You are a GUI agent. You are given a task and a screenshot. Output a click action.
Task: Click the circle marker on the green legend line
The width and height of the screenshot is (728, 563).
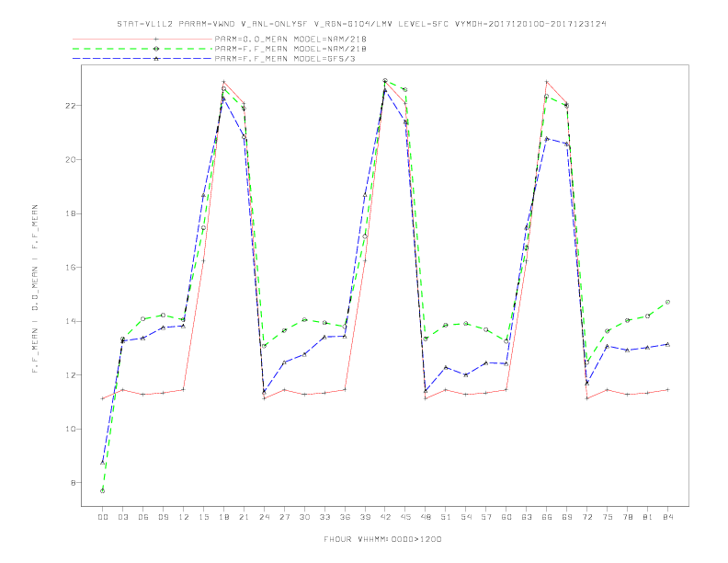(156, 49)
